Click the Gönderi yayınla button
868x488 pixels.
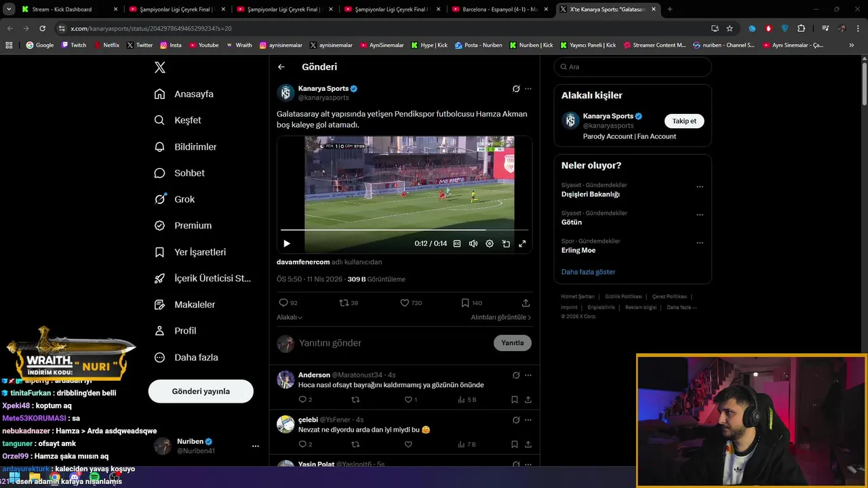point(201,391)
